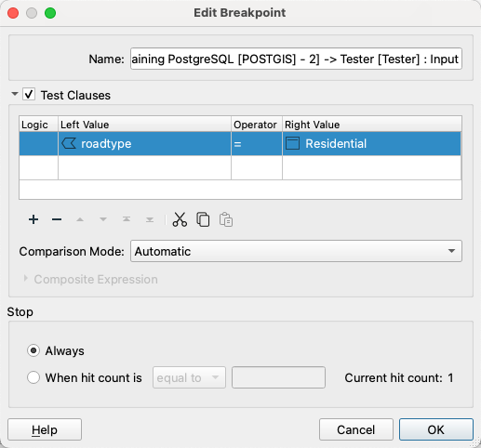Open the Comparison Mode dropdown

[x=296, y=251]
